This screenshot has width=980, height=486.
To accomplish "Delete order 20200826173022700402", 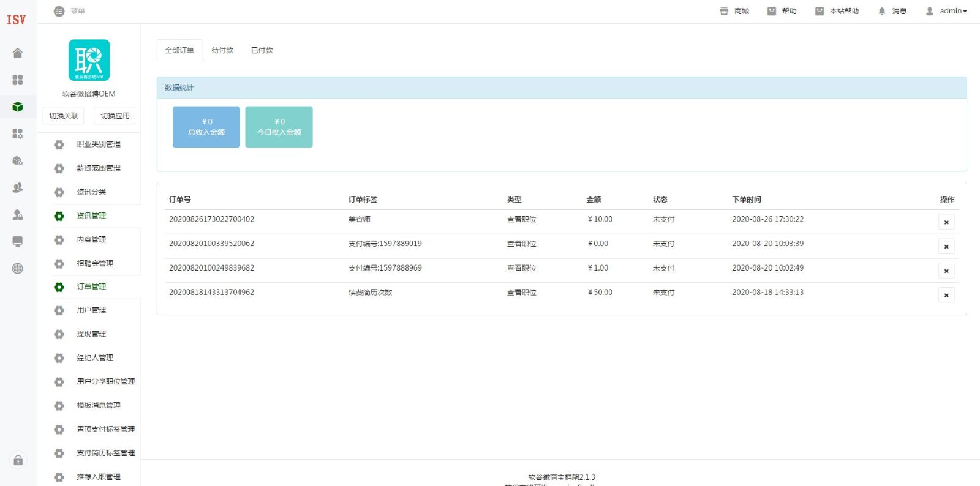I will click(946, 222).
